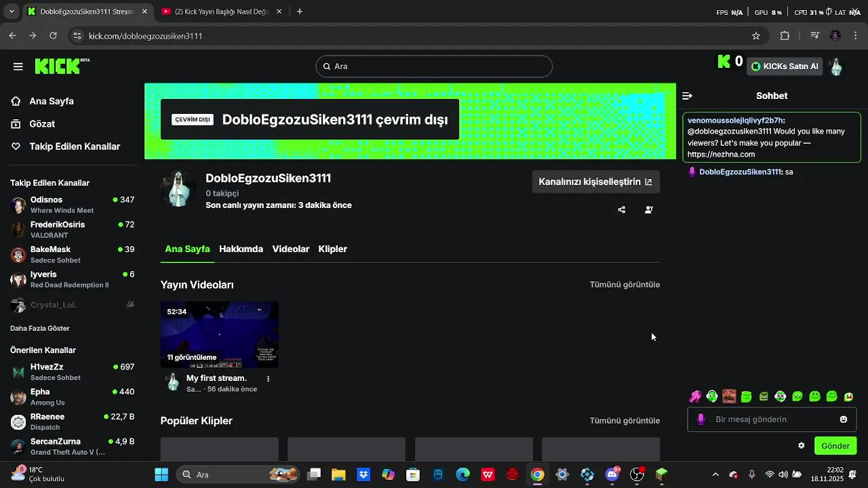The width and height of the screenshot is (868, 488).
Task: Open the emoji picker in chat input
Action: pyautogui.click(x=844, y=420)
